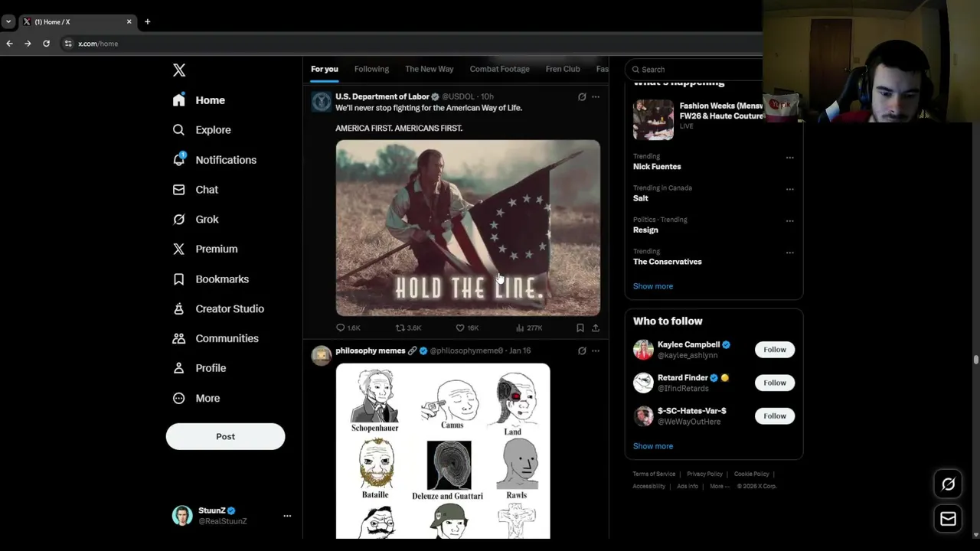Select the Home / X browser tab

[x=77, y=21]
